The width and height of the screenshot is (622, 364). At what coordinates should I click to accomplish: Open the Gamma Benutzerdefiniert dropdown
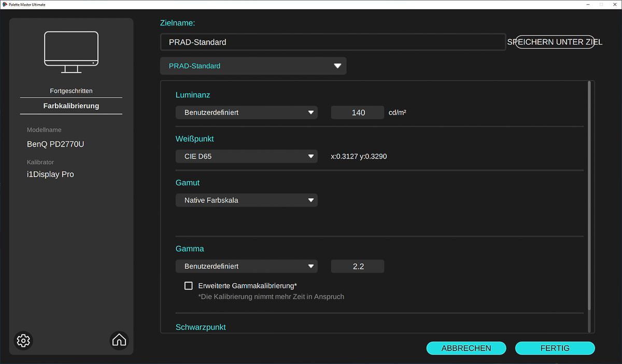click(x=246, y=266)
